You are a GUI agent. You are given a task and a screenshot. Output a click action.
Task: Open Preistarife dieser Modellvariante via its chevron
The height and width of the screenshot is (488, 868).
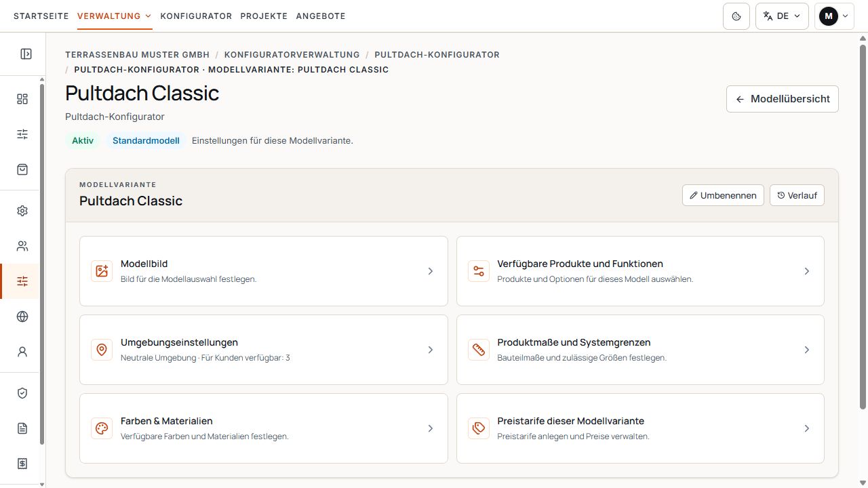807,428
